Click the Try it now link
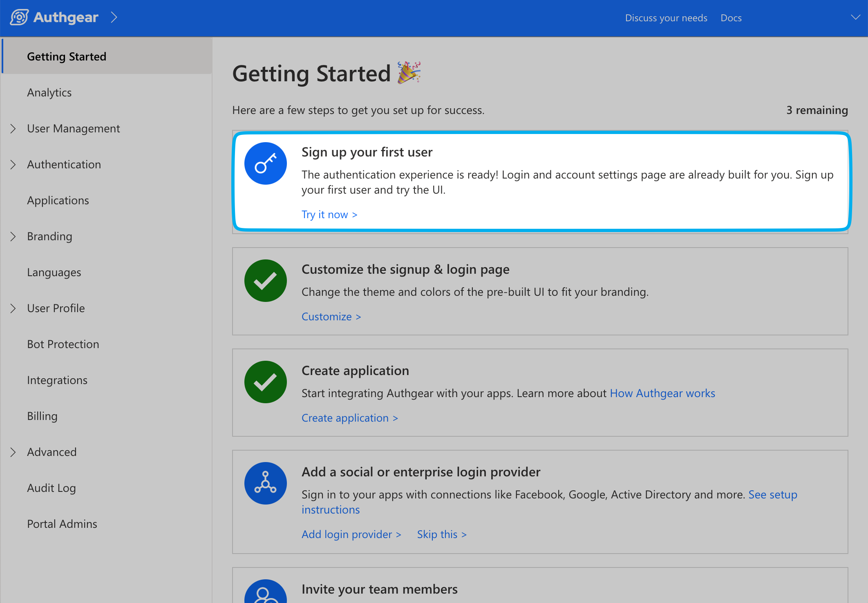The height and width of the screenshot is (603, 868). pyautogui.click(x=329, y=214)
